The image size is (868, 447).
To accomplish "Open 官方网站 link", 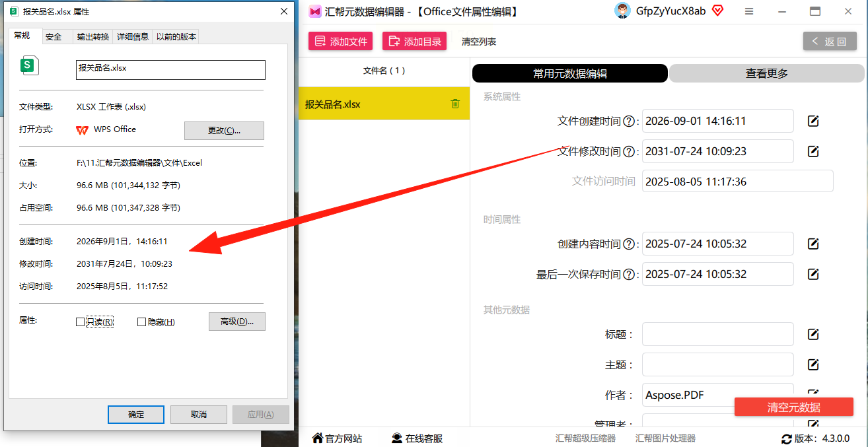I will pyautogui.click(x=338, y=438).
